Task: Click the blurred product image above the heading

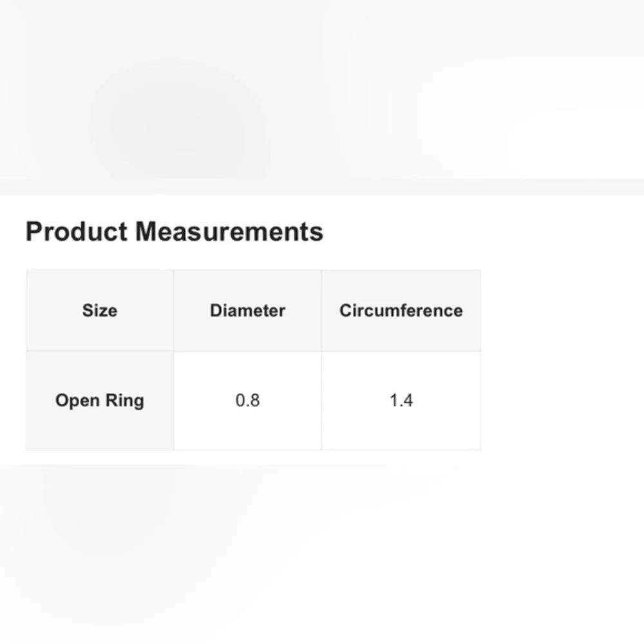Action: tap(322, 97)
